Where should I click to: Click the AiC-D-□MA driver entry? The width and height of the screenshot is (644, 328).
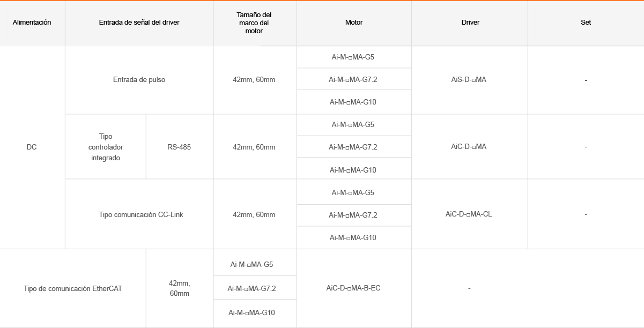pyautogui.click(x=469, y=146)
